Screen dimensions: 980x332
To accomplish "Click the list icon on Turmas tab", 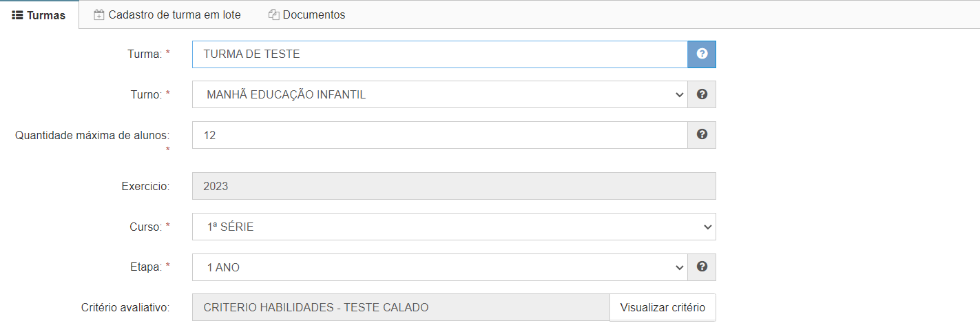I will [x=18, y=14].
